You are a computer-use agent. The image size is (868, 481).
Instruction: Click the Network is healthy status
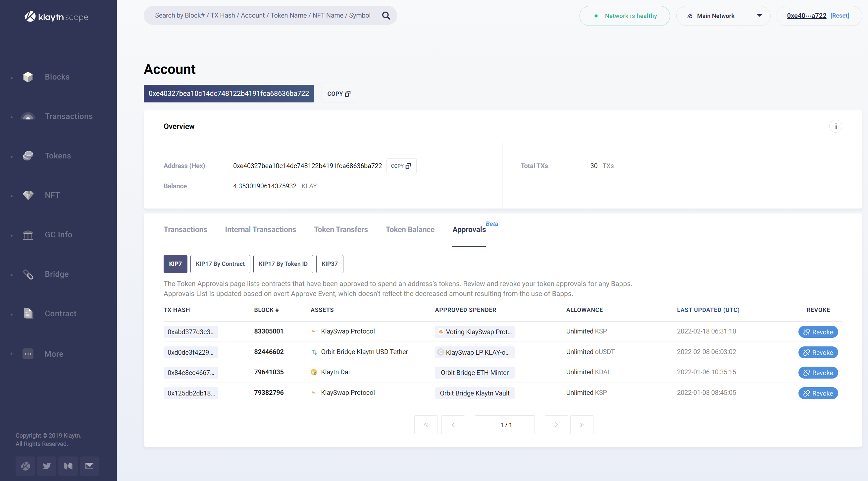624,16
